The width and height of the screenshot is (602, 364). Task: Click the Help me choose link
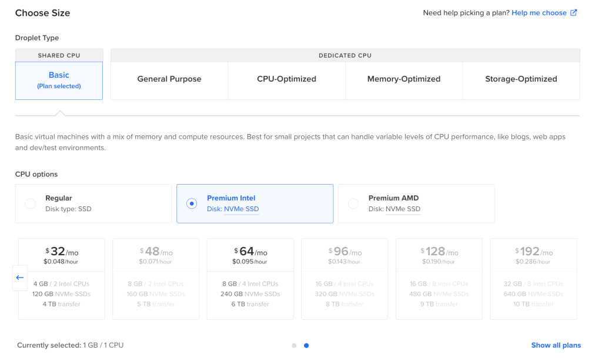(539, 13)
